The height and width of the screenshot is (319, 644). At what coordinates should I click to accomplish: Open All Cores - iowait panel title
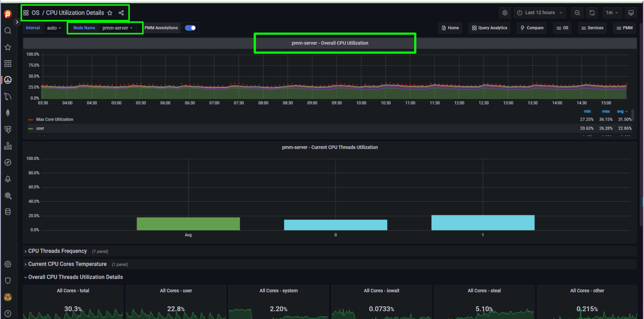pos(382,290)
